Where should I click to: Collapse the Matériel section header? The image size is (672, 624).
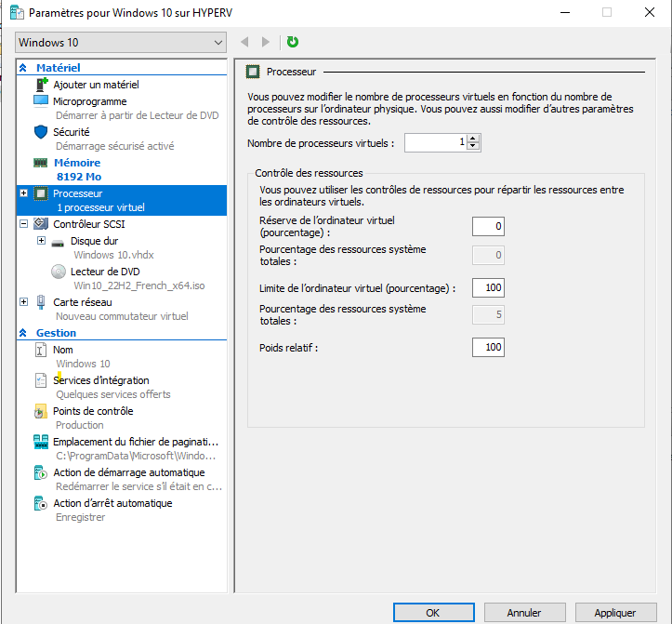tap(23, 68)
